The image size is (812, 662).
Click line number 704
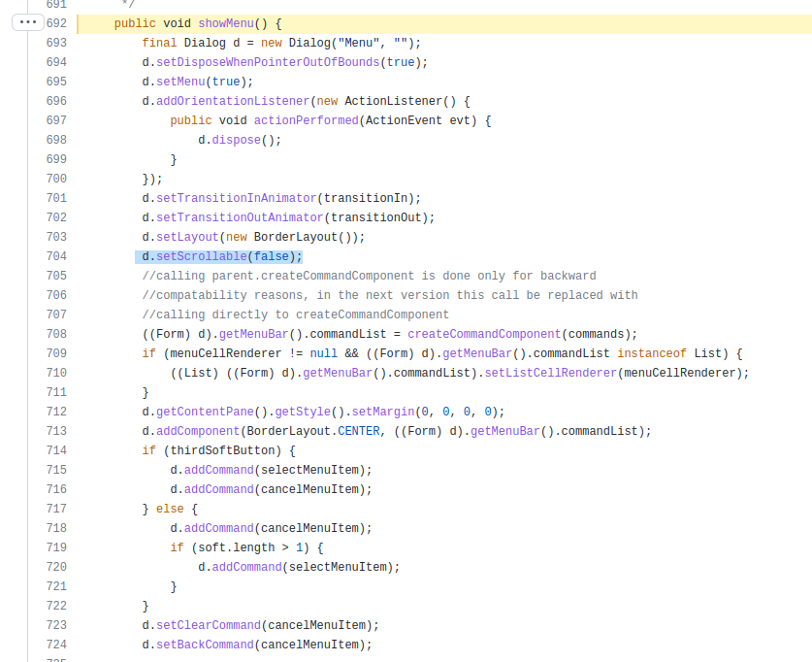pos(56,256)
